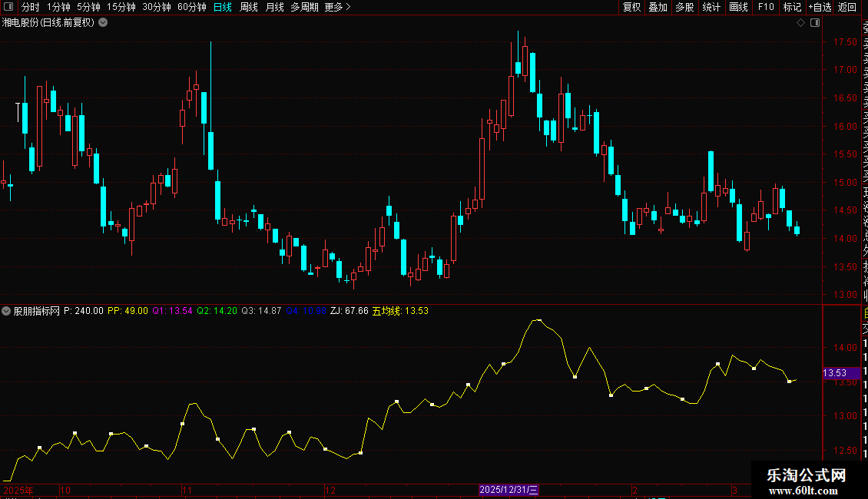Open F10 company information
This screenshot has width=868, height=499.
[x=766, y=7]
